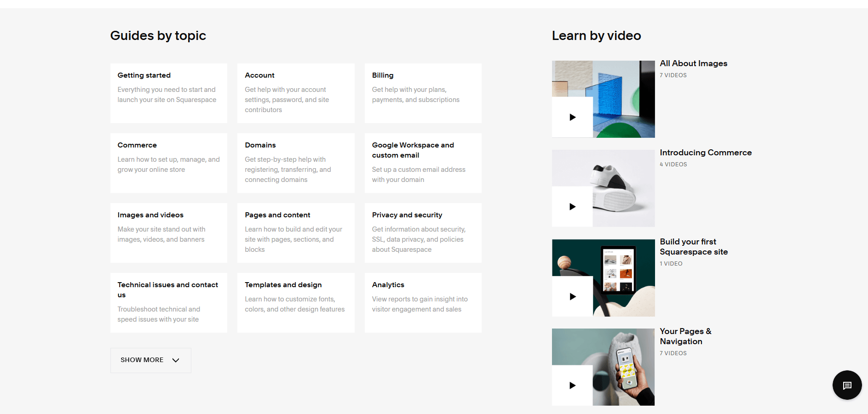Image resolution: width=868 pixels, height=414 pixels.
Task: Open the chat support bubble
Action: pos(847,385)
